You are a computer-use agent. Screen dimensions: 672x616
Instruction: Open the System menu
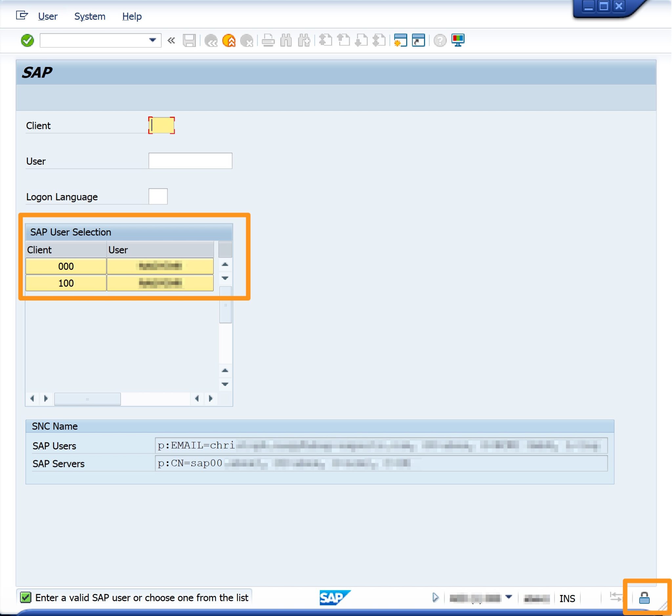point(89,16)
